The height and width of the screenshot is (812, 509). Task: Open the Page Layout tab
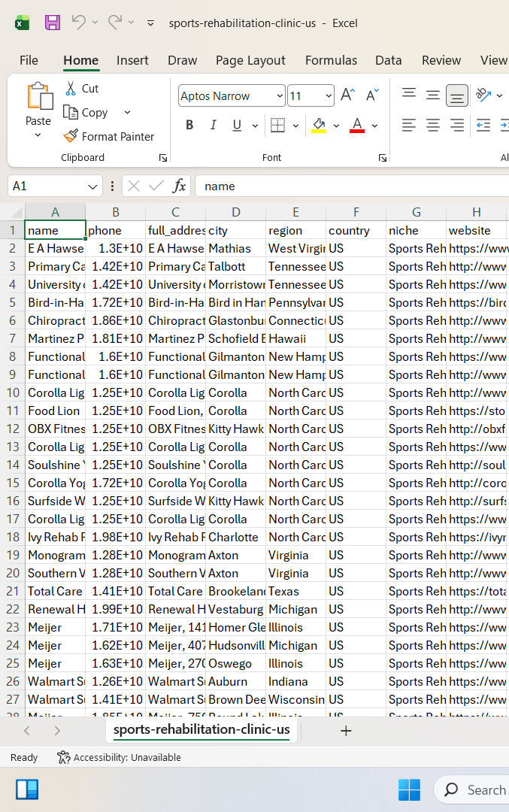click(x=250, y=60)
